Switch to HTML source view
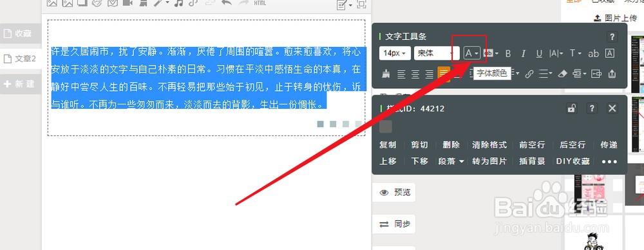The image size is (644, 250). point(260,3)
